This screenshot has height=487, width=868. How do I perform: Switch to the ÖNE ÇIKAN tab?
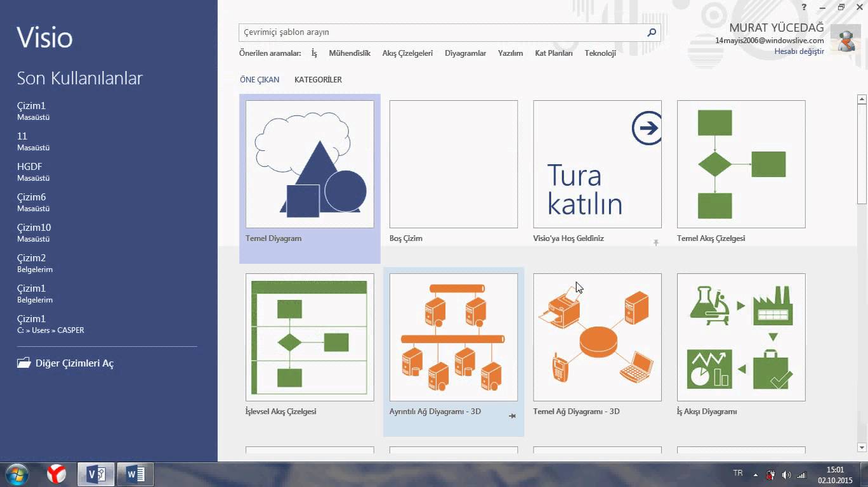(x=260, y=80)
